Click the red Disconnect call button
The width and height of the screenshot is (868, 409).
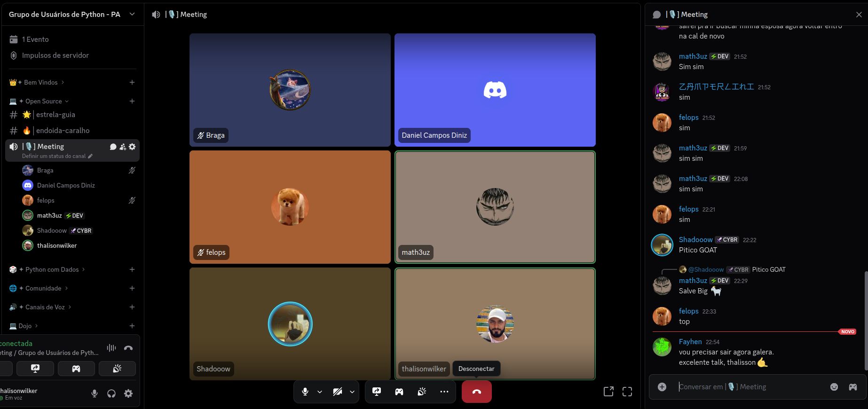(476, 392)
